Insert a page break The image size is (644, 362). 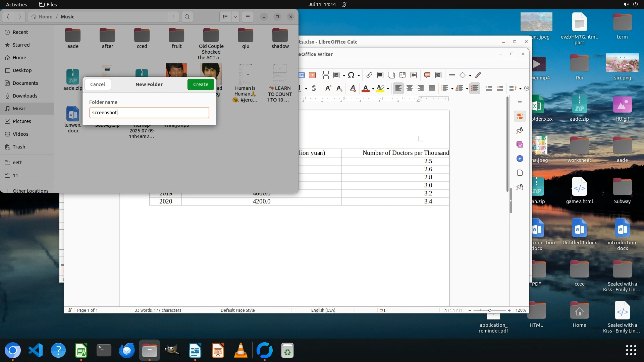pyautogui.click(x=325, y=75)
